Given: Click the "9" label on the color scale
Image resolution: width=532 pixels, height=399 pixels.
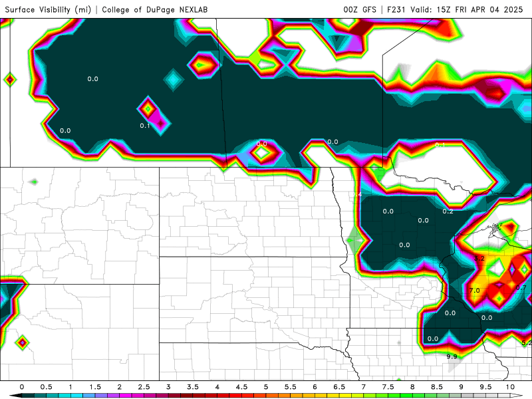Looking at the screenshot, I should tap(461, 387).
